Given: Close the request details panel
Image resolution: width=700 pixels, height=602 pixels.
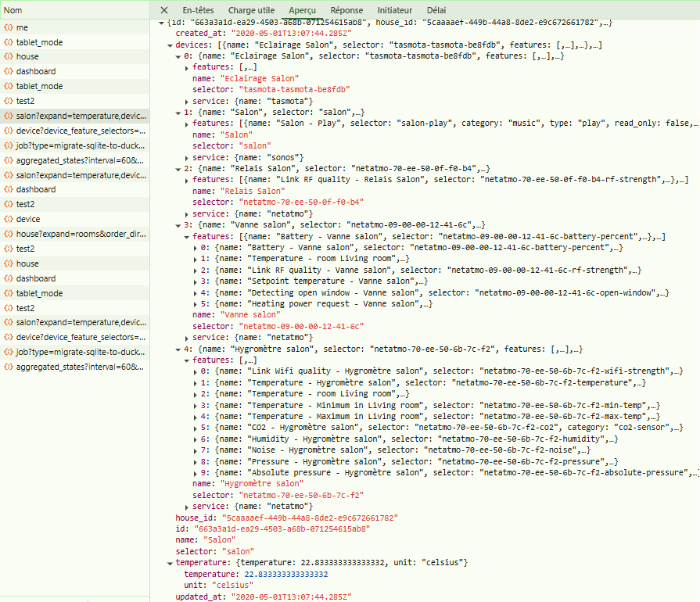Looking at the screenshot, I should [x=164, y=10].
